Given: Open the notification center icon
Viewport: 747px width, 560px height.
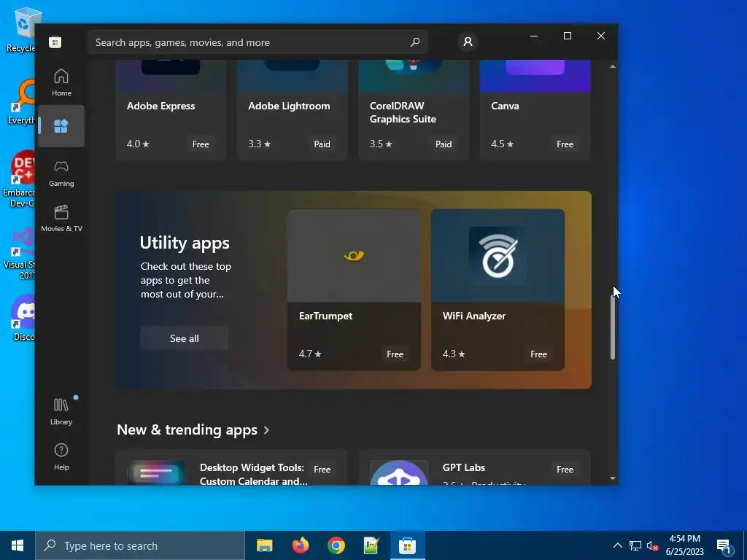Looking at the screenshot, I should 724,547.
